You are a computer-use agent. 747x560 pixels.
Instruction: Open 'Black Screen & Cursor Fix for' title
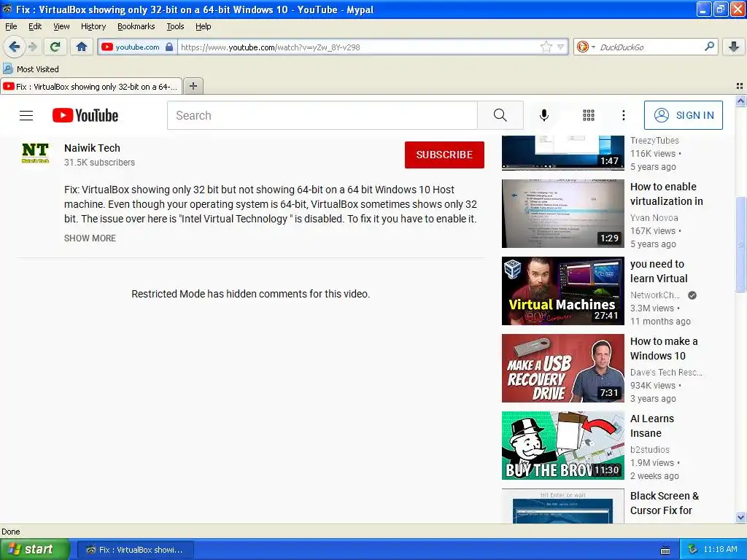point(664,503)
